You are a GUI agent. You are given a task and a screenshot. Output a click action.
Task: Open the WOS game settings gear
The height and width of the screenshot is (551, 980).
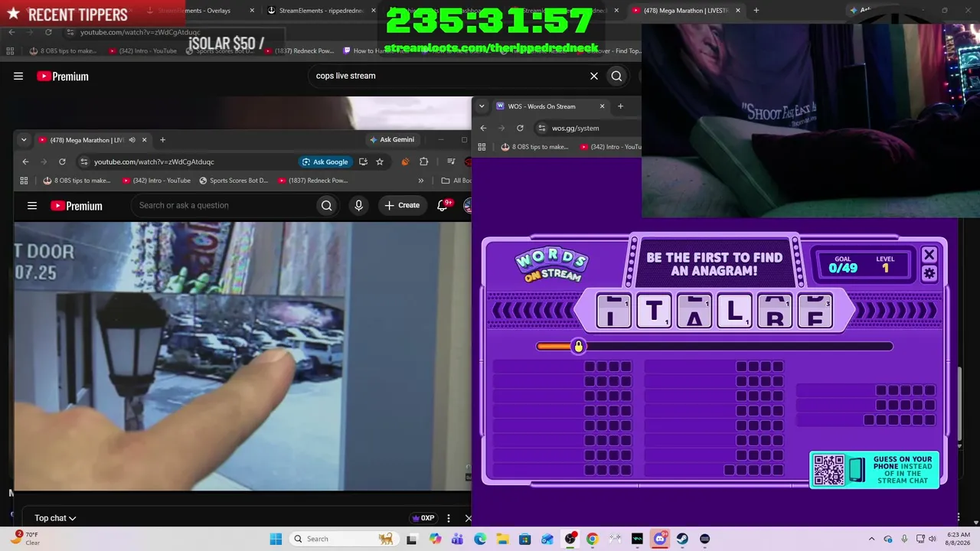point(929,274)
